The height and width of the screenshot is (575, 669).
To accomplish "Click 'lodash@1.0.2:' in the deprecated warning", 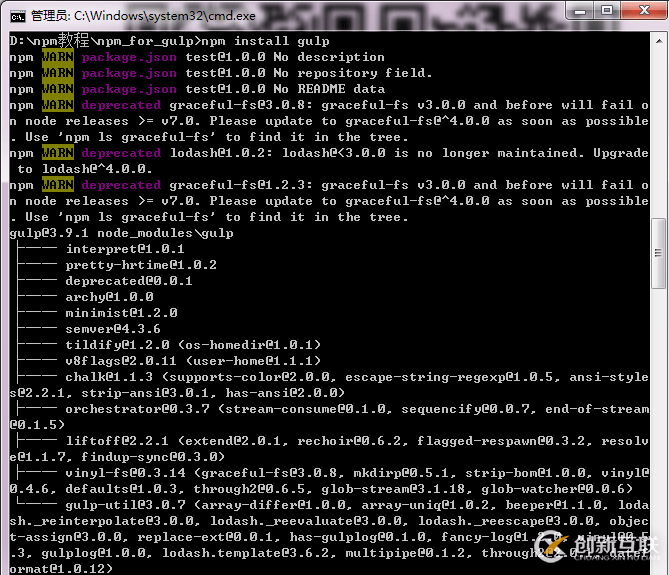I will tap(221, 153).
